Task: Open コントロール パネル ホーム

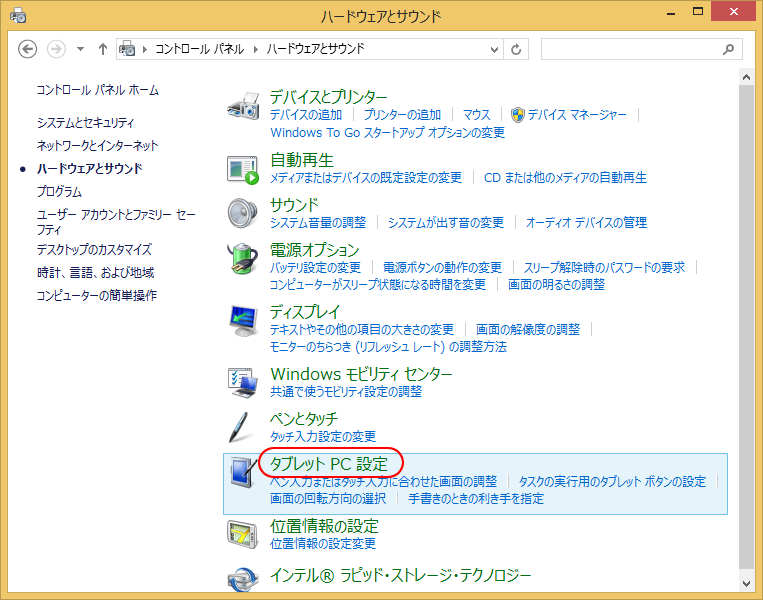Action: [98, 90]
